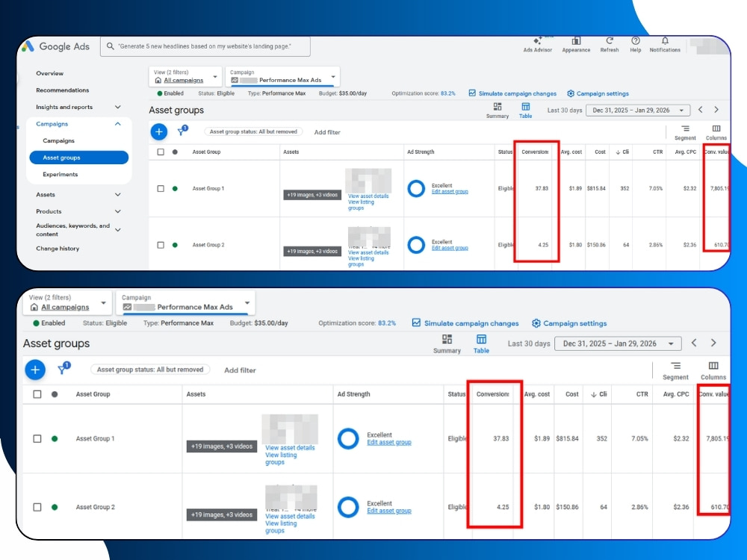747x560 pixels.
Task: Go to next date range, upper screenshot
Action: [x=716, y=110]
